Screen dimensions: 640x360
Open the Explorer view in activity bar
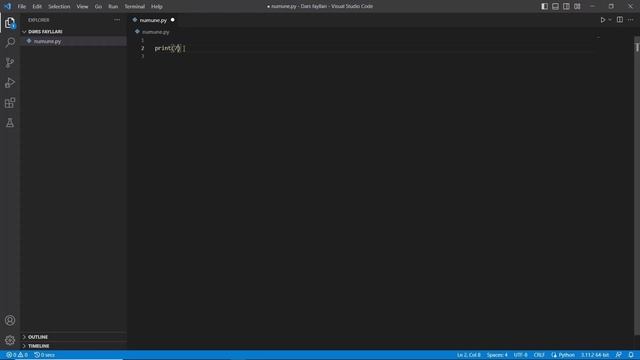pyautogui.click(x=10, y=22)
